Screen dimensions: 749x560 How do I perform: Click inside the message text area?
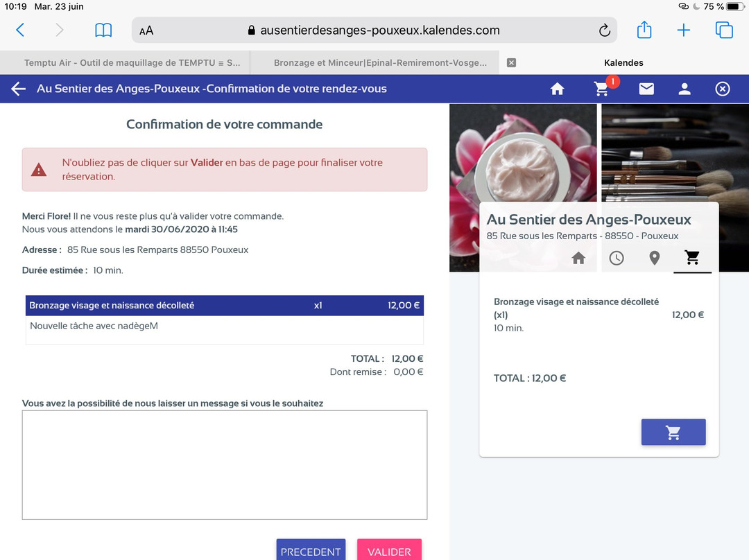click(x=225, y=464)
